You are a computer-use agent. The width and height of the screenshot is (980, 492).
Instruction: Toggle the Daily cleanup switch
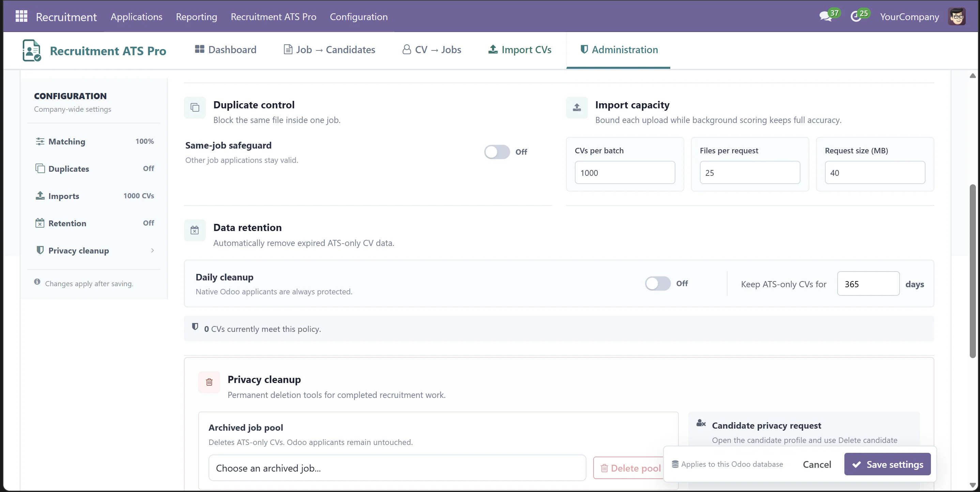pyautogui.click(x=658, y=283)
